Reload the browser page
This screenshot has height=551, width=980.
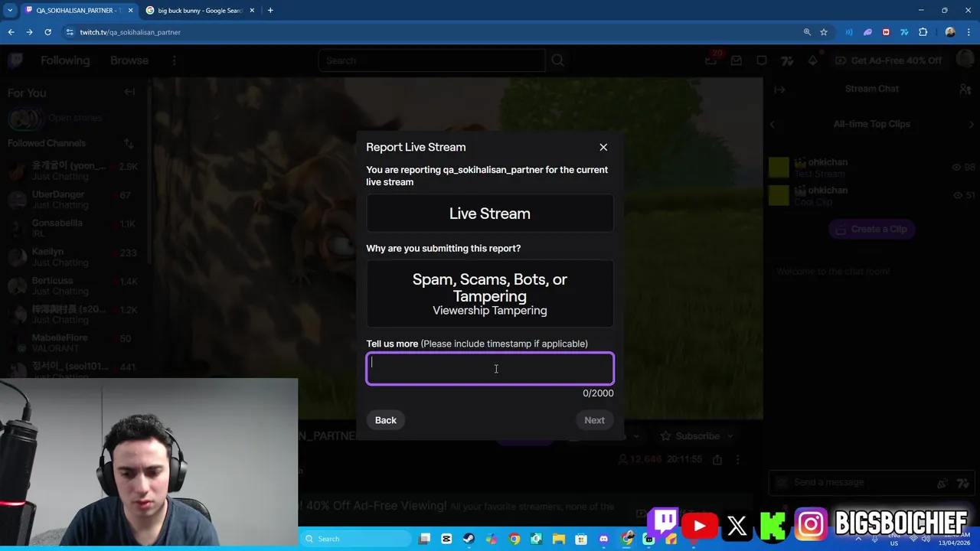click(47, 32)
